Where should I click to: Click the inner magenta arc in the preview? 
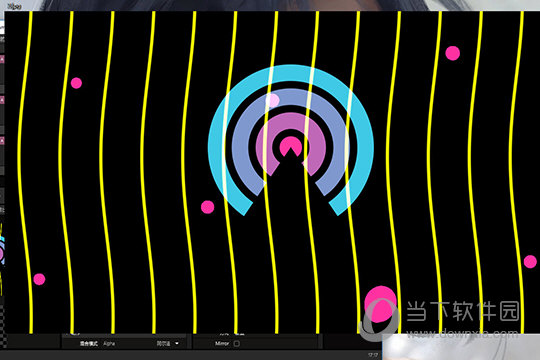[x=291, y=120]
